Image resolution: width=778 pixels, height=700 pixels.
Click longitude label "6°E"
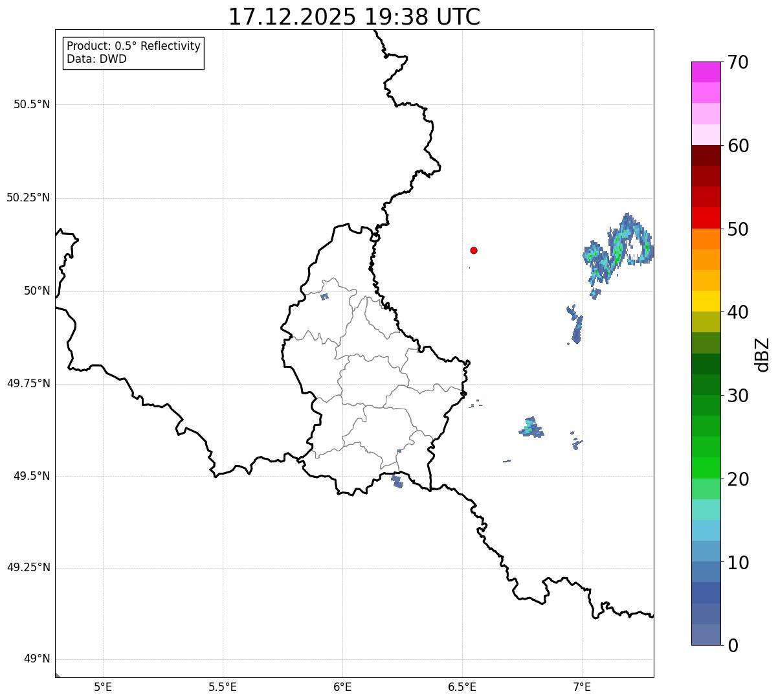click(342, 687)
